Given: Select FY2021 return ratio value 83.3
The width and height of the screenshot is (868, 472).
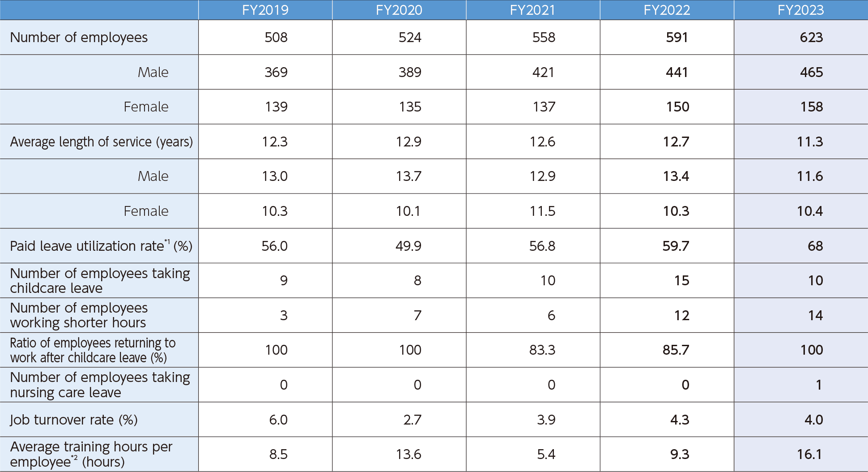Looking at the screenshot, I should (x=542, y=350).
